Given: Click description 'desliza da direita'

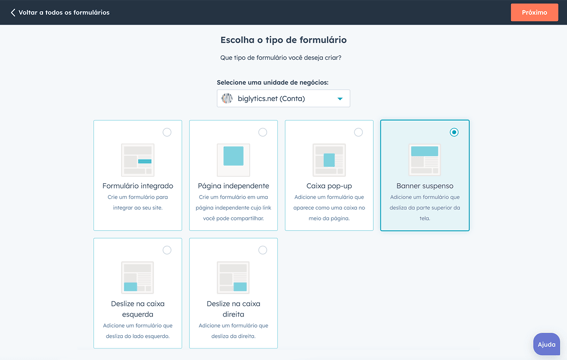Looking at the screenshot, I should pos(233,331).
